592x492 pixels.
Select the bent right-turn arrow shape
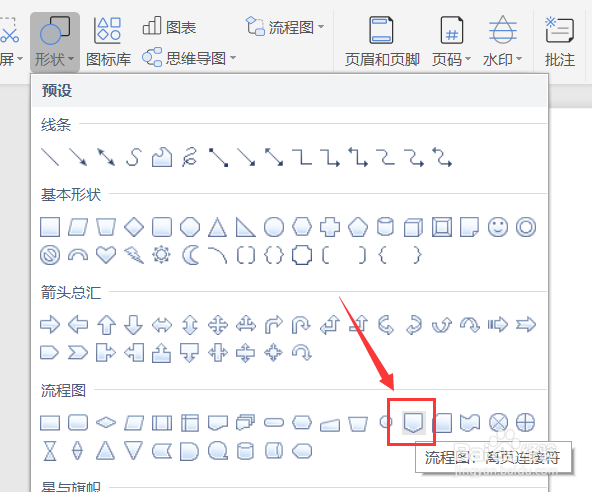coord(274,325)
